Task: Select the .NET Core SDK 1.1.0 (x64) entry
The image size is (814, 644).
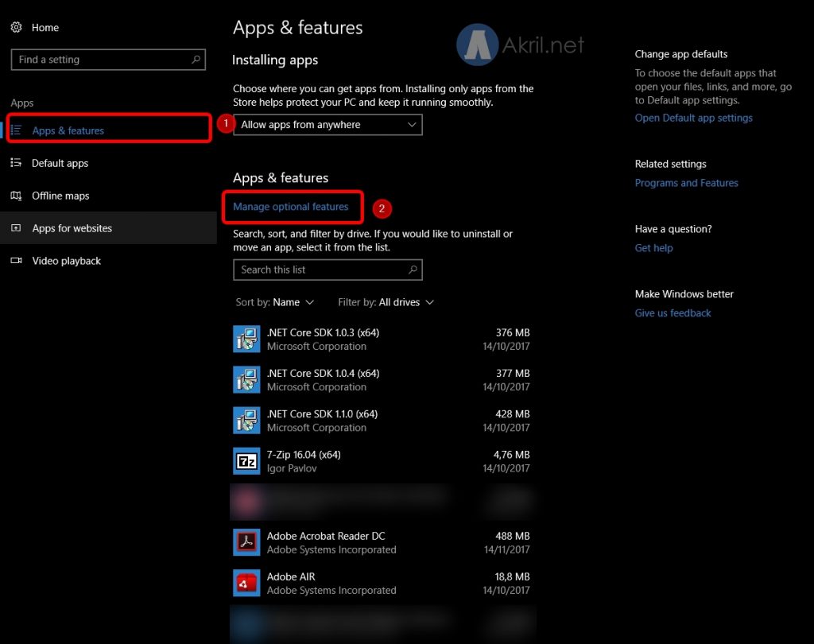Action: point(382,420)
